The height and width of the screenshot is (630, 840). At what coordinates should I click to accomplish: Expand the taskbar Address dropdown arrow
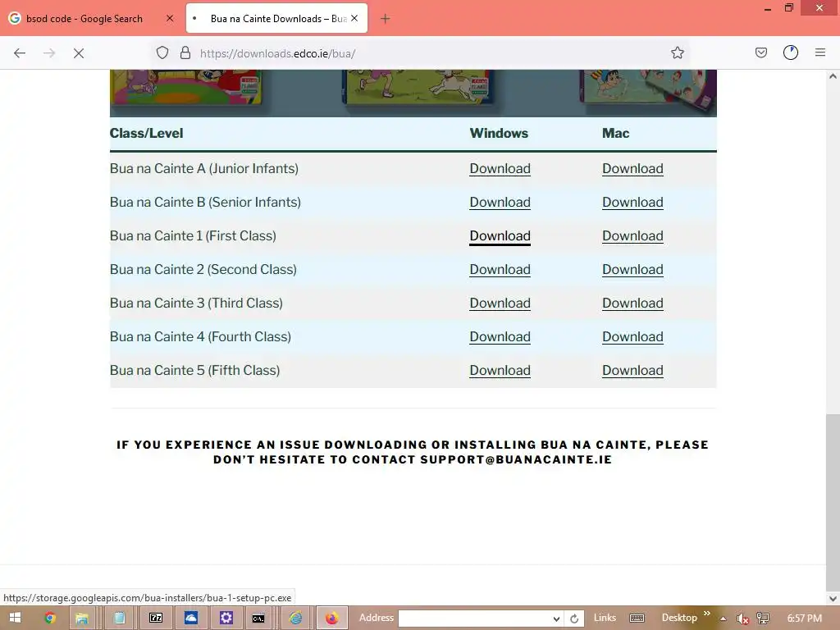pyautogui.click(x=556, y=619)
